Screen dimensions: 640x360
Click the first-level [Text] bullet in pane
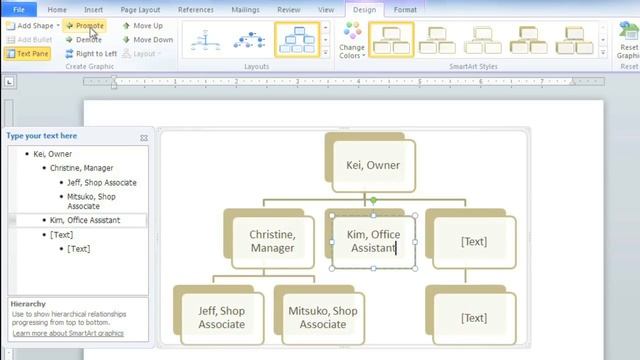pyautogui.click(x=62, y=235)
